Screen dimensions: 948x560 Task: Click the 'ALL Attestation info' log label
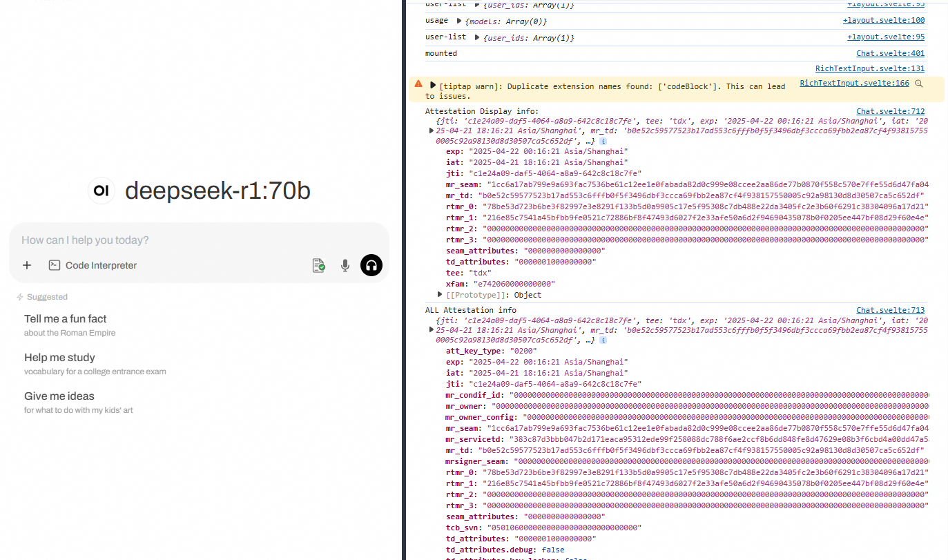471,310
